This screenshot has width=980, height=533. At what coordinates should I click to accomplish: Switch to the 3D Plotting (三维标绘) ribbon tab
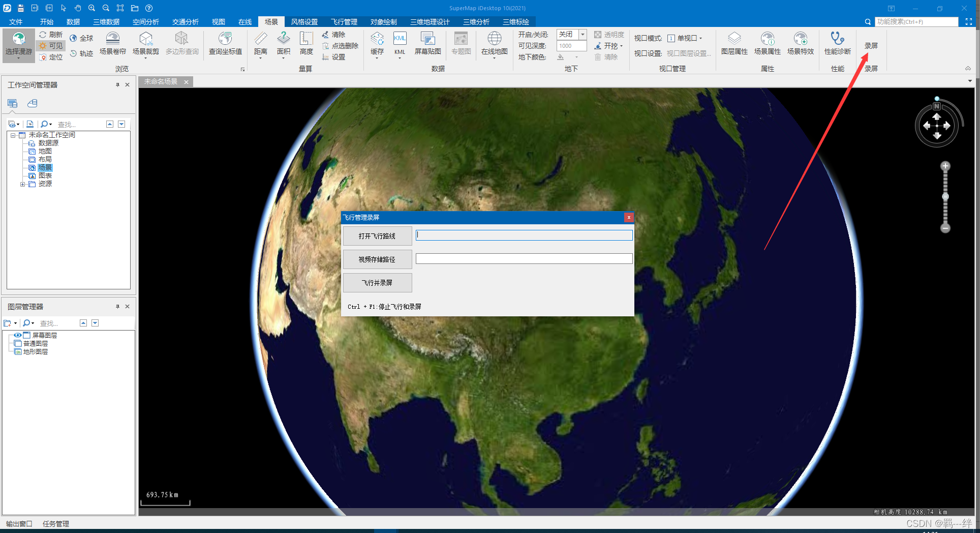[x=516, y=22]
